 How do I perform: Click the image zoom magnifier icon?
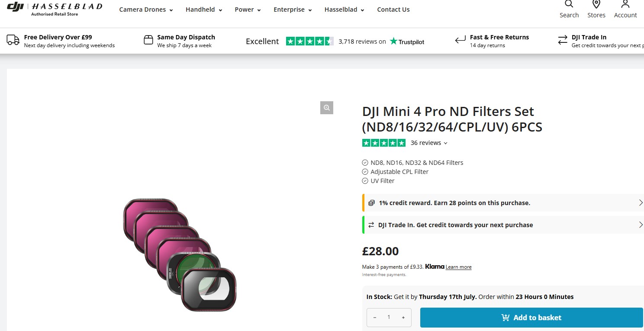pyautogui.click(x=327, y=108)
